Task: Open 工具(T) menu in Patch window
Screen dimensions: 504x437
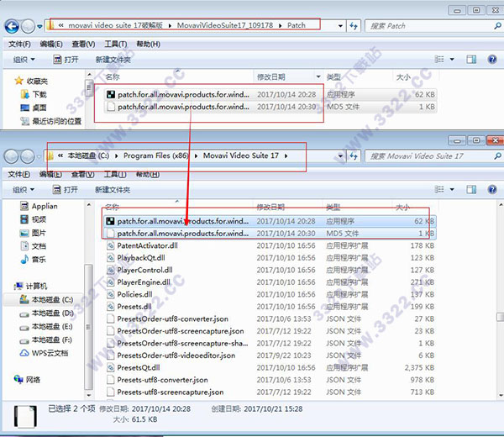Action: click(x=116, y=44)
